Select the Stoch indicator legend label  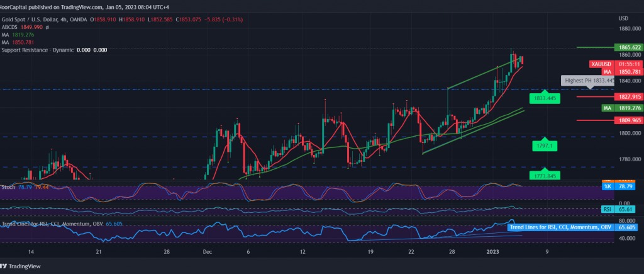[9, 187]
